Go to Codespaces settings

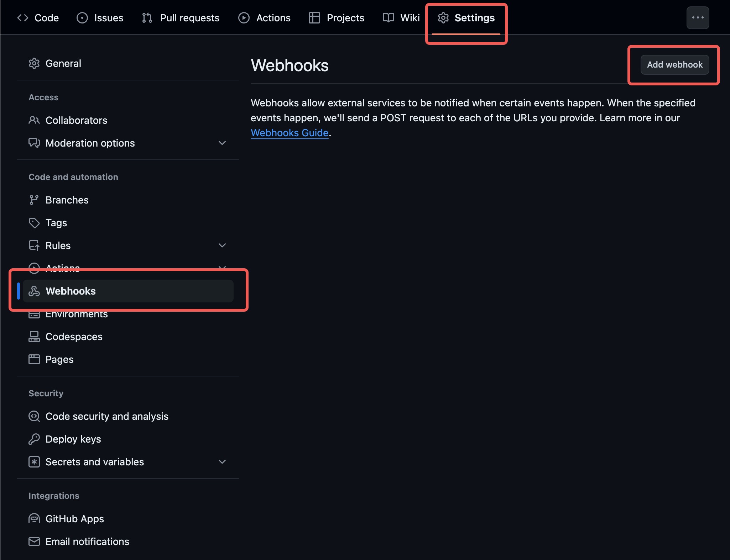click(x=128, y=337)
